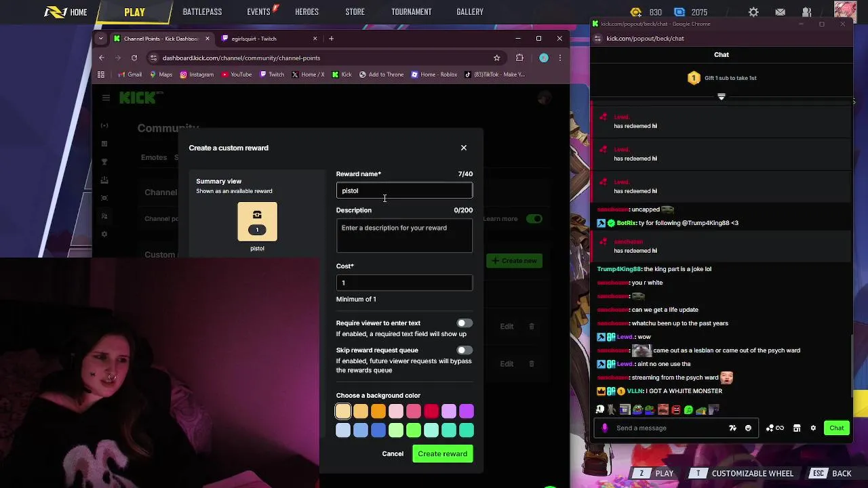Screen dimensions: 868x488
Task: Open the chat settings gear icon
Action: (x=813, y=428)
